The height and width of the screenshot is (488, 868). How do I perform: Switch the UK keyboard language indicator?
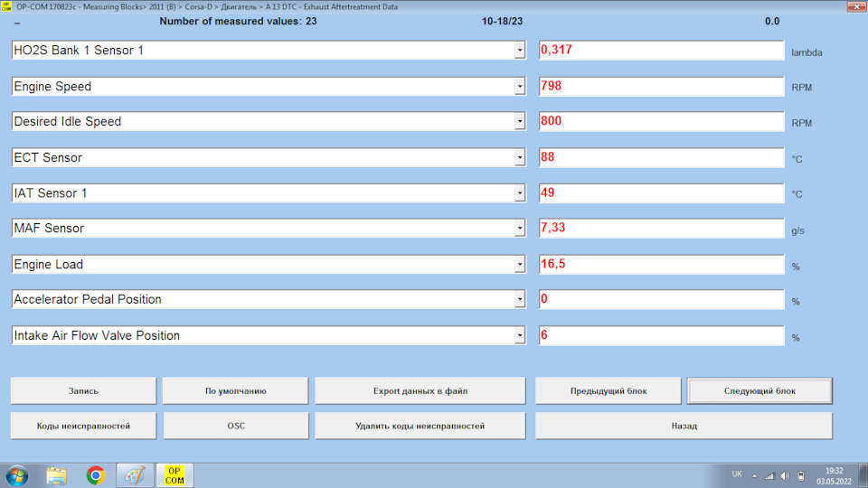pyautogui.click(x=737, y=474)
